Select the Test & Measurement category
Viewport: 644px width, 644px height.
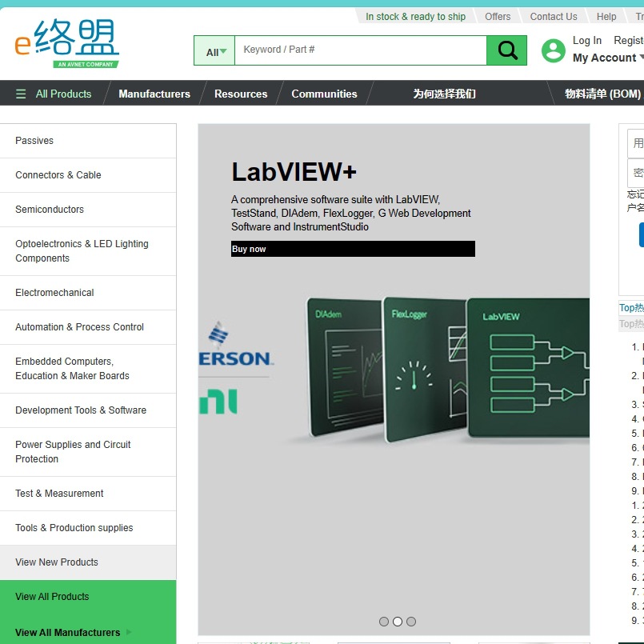(x=88, y=494)
